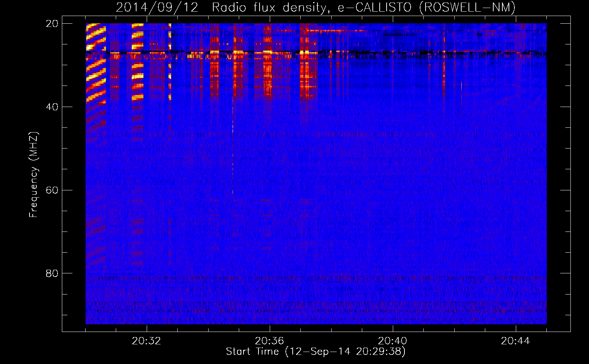Screen dimensions: 589x364
Task: Click the '20:44' time tick label
Action: click(x=515, y=341)
